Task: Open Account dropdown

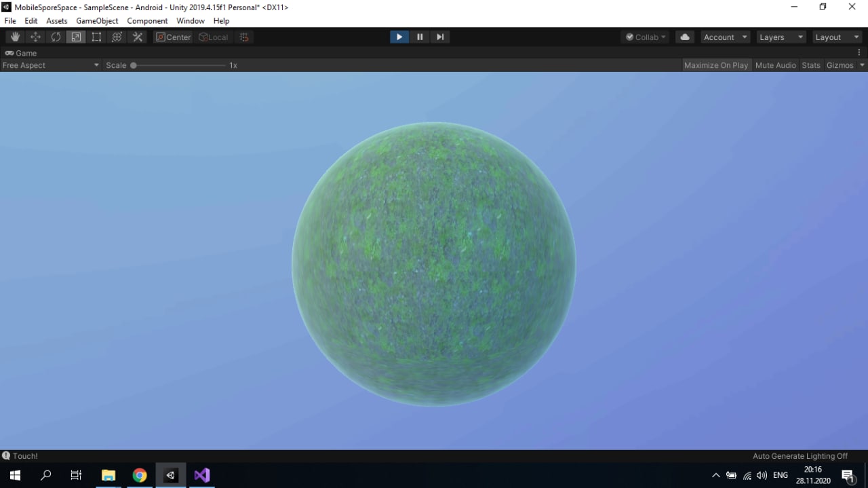Action: pyautogui.click(x=726, y=37)
